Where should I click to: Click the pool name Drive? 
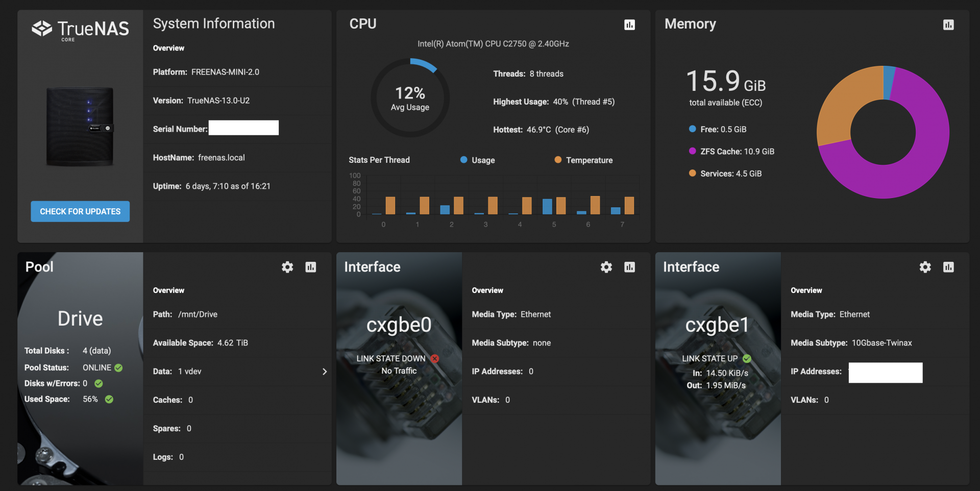click(x=80, y=318)
